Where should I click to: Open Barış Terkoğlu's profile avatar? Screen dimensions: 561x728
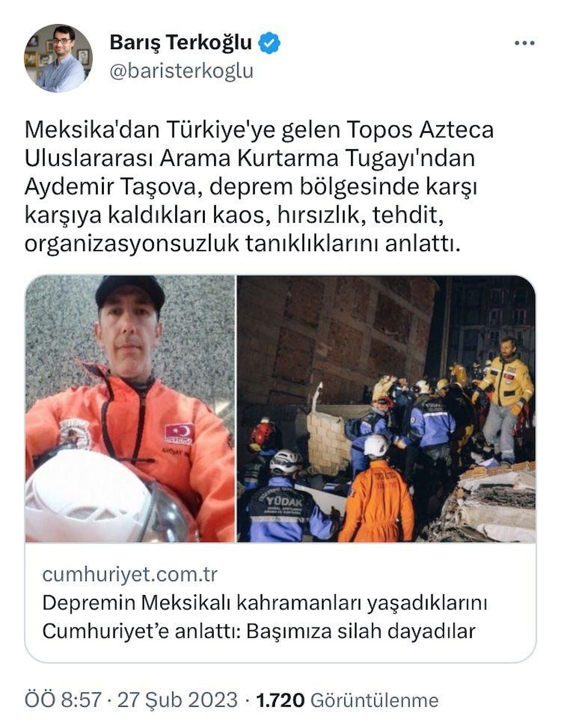(58, 58)
